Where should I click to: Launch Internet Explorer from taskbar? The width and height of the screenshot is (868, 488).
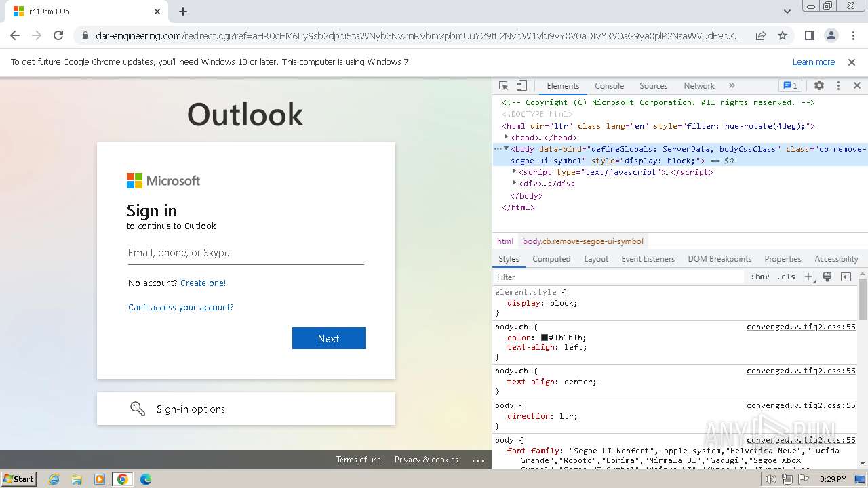[x=54, y=479]
